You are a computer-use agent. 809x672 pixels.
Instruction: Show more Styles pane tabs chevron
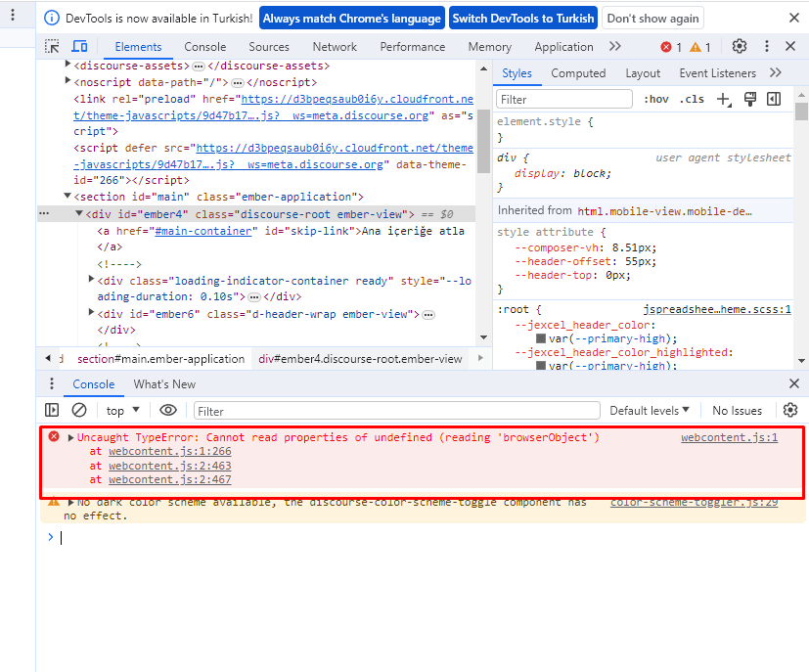(x=776, y=72)
